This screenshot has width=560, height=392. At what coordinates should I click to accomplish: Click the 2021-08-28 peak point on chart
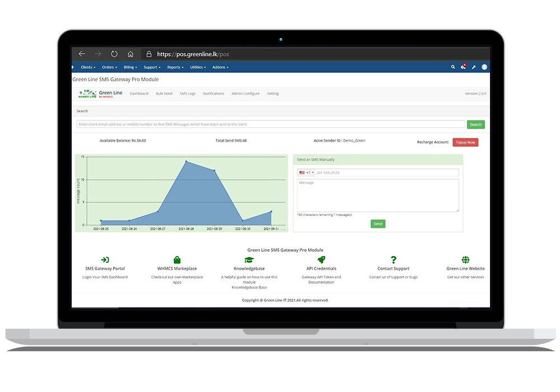click(x=186, y=162)
